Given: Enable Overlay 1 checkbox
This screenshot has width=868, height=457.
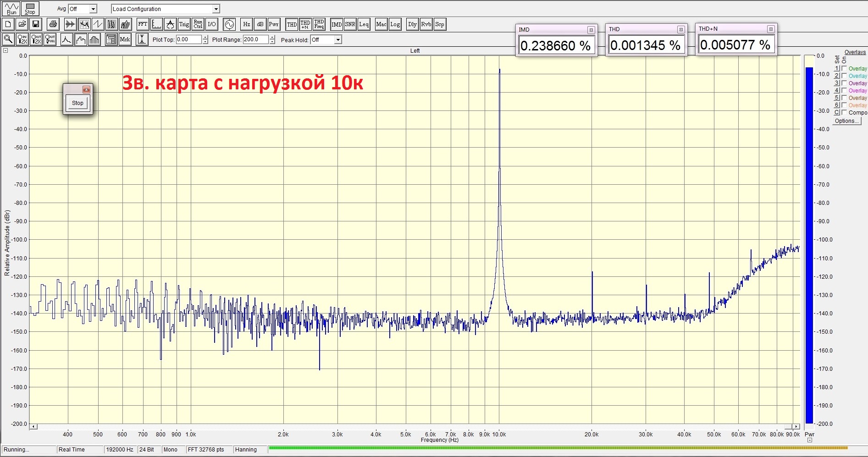Looking at the screenshot, I should (x=844, y=68).
